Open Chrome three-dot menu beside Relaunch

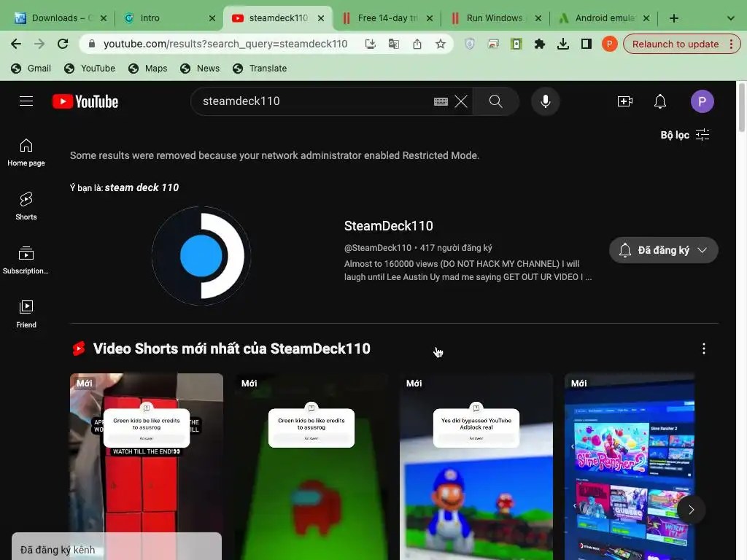731,44
